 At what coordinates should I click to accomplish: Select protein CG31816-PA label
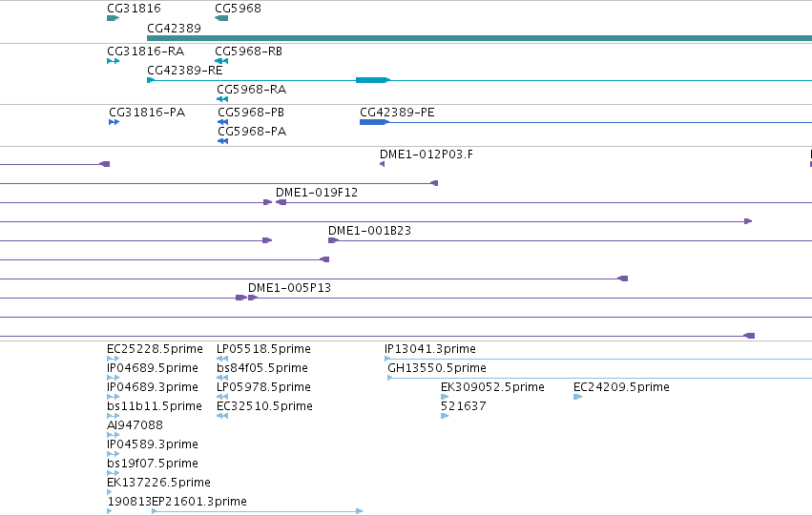coord(147,112)
